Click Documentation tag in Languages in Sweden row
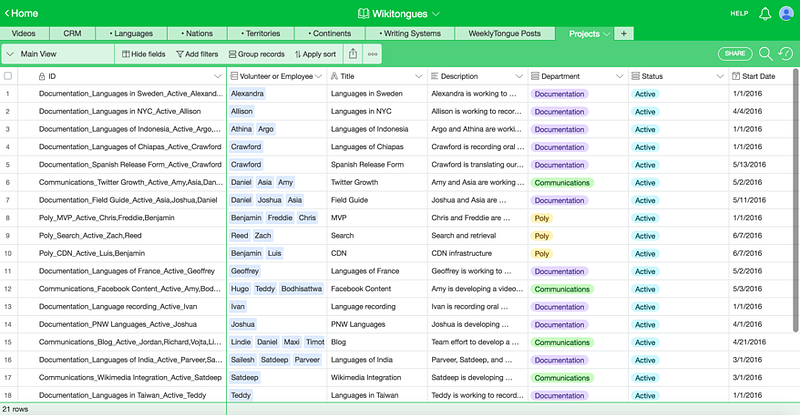The image size is (800, 415). coord(559,94)
